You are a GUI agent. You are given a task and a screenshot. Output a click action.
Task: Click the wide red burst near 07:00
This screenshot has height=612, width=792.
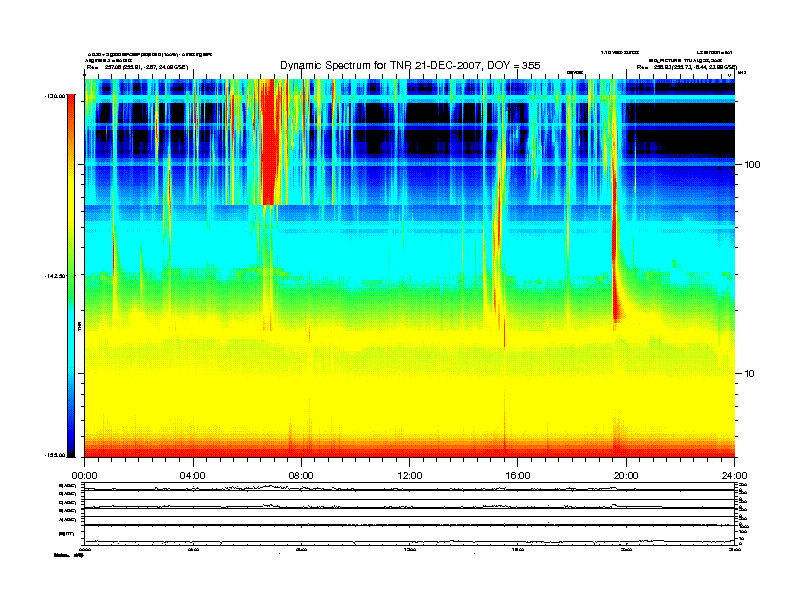click(268, 142)
